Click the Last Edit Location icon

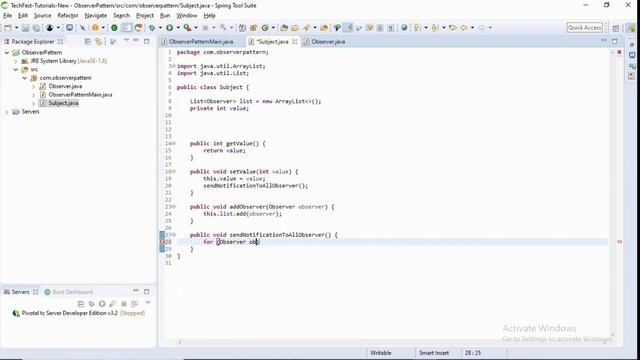click(x=453, y=28)
